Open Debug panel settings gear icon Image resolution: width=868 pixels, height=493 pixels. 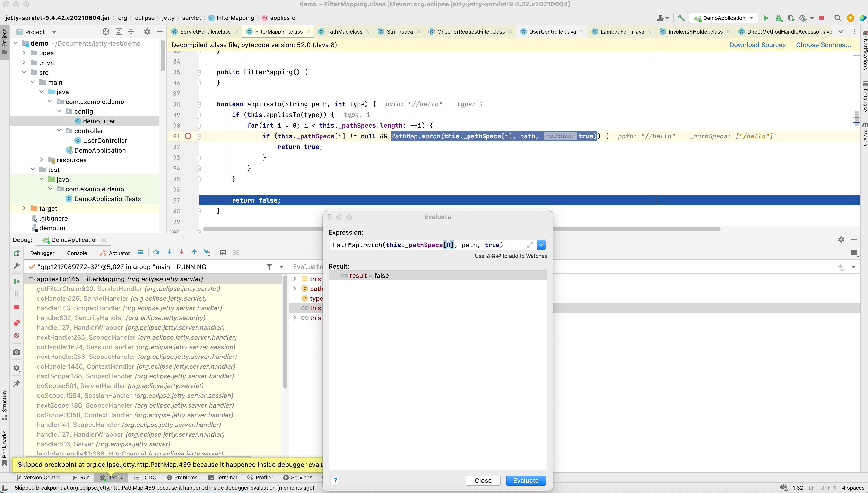[x=841, y=239]
